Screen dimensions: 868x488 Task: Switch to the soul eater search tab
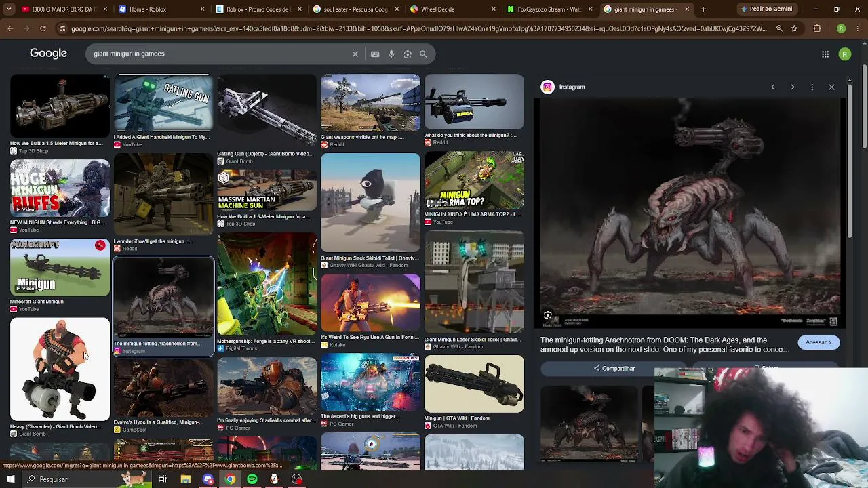355,9
